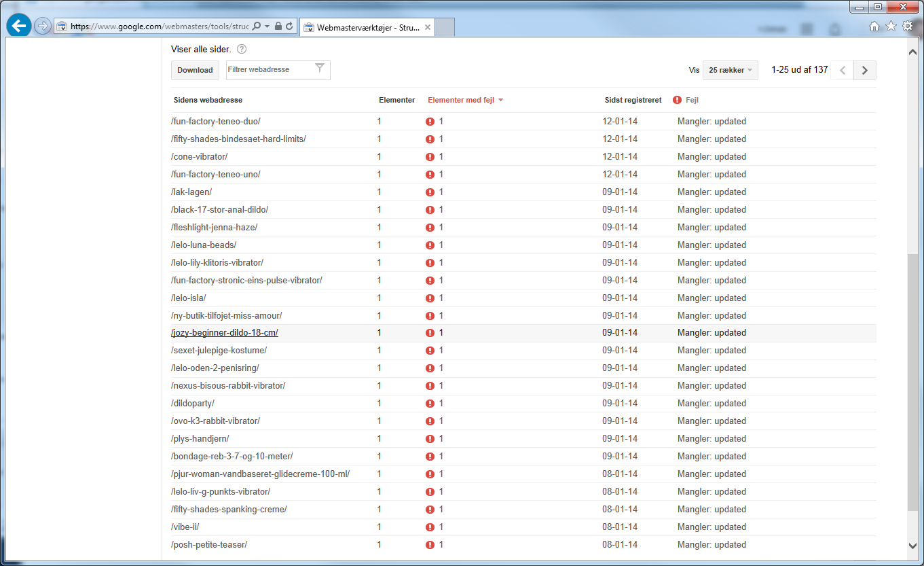Click the browser Back arrow button
Screen dimensions: 924x566
coord(19,26)
